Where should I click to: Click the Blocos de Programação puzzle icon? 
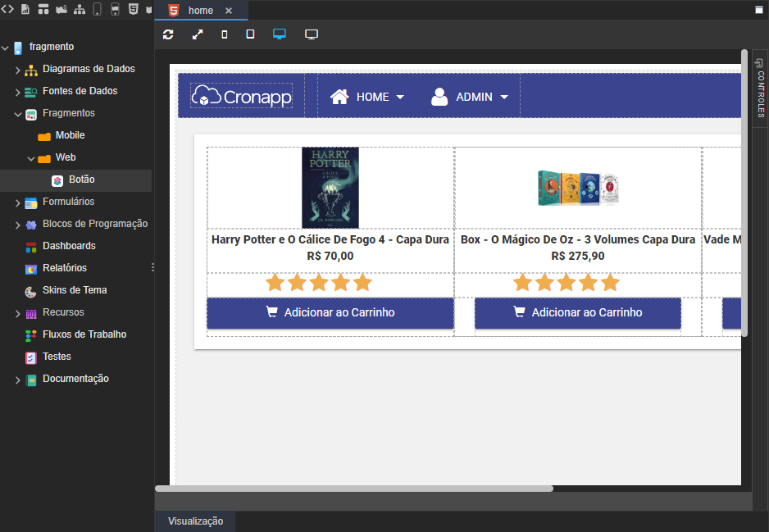click(31, 225)
